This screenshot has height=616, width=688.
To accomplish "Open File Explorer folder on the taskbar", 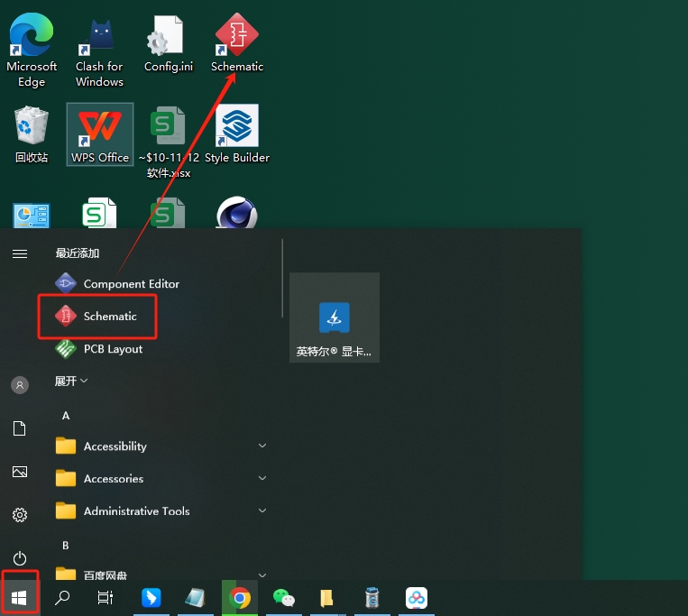I will [x=327, y=598].
